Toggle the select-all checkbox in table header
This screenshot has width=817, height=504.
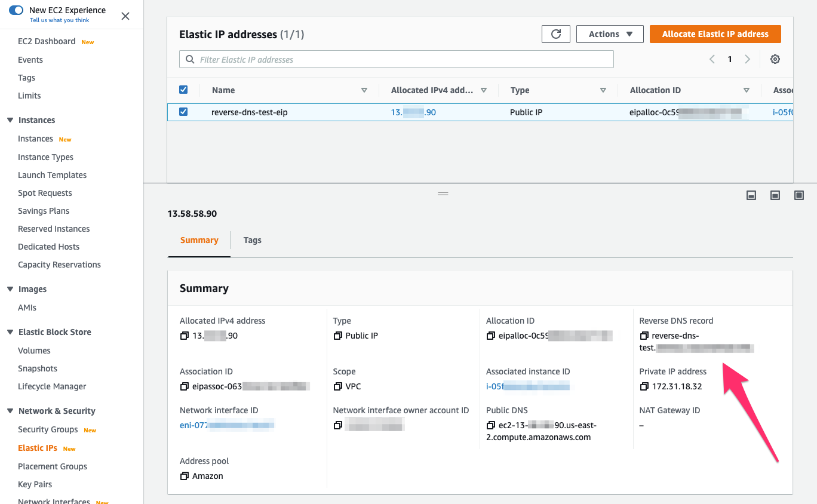[x=183, y=90]
